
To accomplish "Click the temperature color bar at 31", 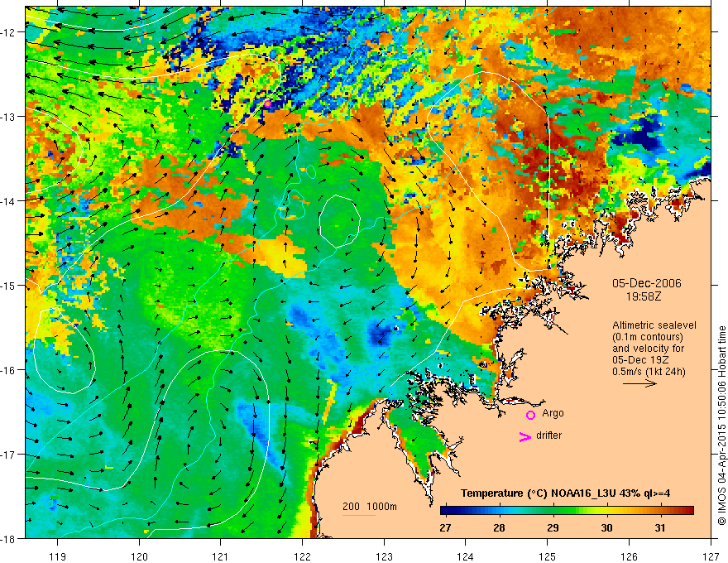I will pos(660,511).
